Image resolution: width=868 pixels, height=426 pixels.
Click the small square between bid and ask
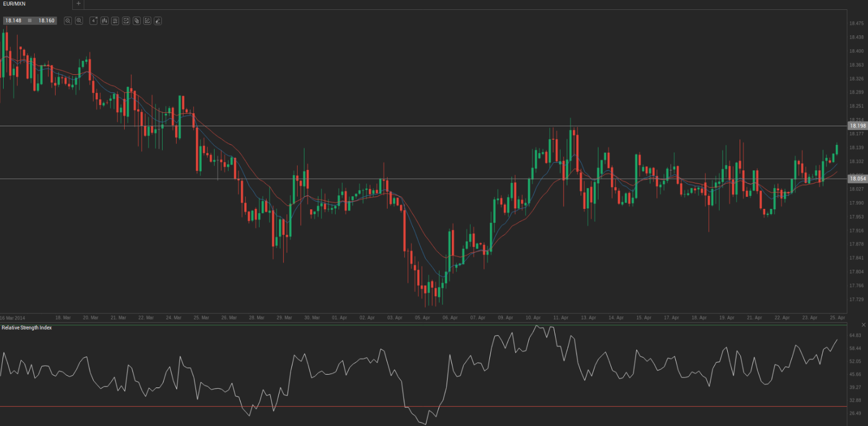click(30, 21)
